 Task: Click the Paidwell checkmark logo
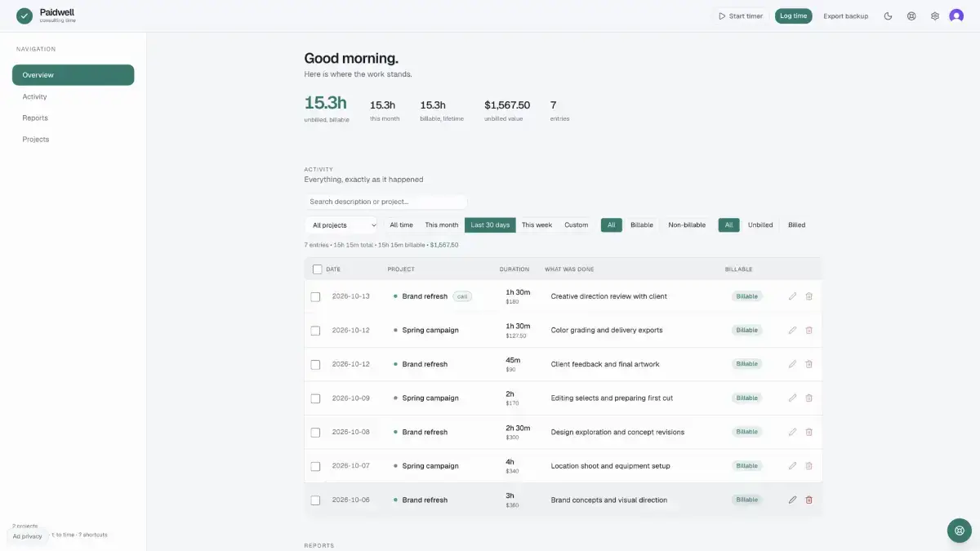[24, 16]
